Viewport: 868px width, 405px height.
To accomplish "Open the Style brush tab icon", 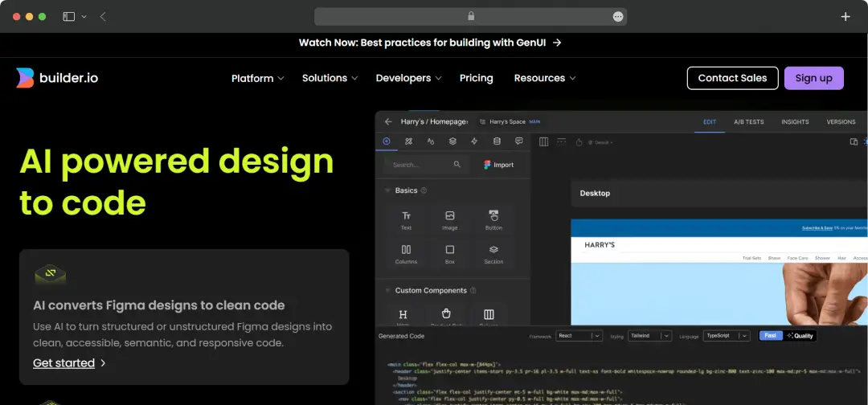I will pos(408,141).
